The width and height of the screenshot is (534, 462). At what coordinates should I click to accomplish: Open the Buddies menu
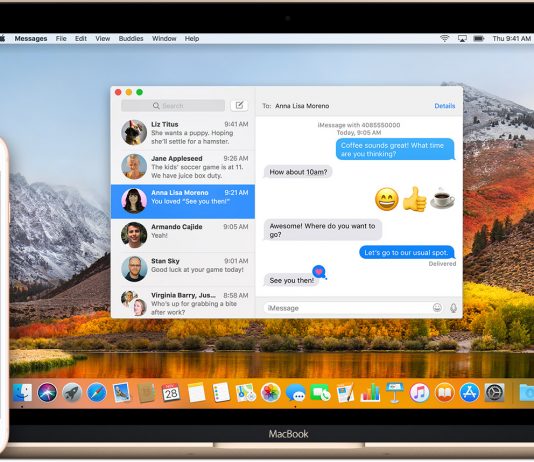coord(131,38)
